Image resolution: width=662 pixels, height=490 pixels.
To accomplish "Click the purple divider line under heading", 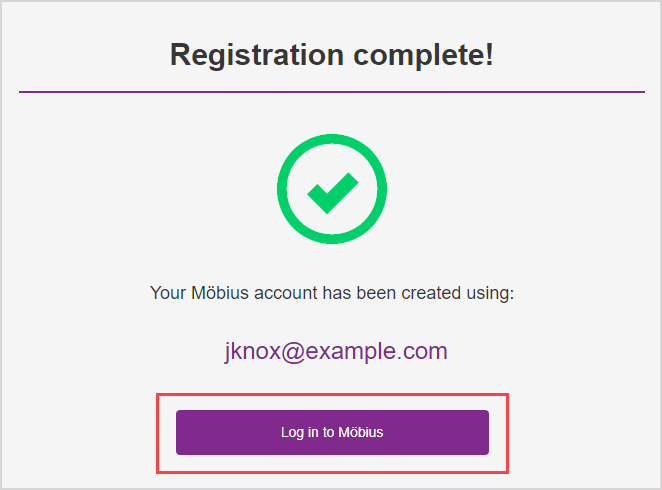I will pos(331,92).
